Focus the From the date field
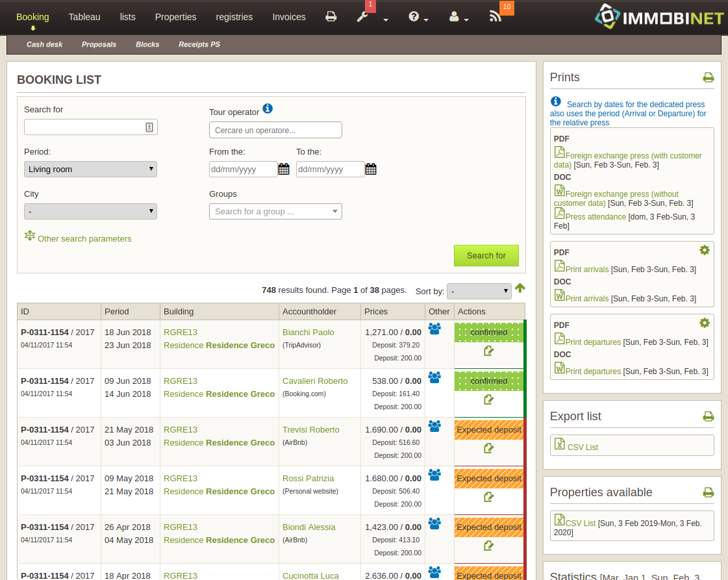Image resolution: width=728 pixels, height=580 pixels. coord(243,169)
